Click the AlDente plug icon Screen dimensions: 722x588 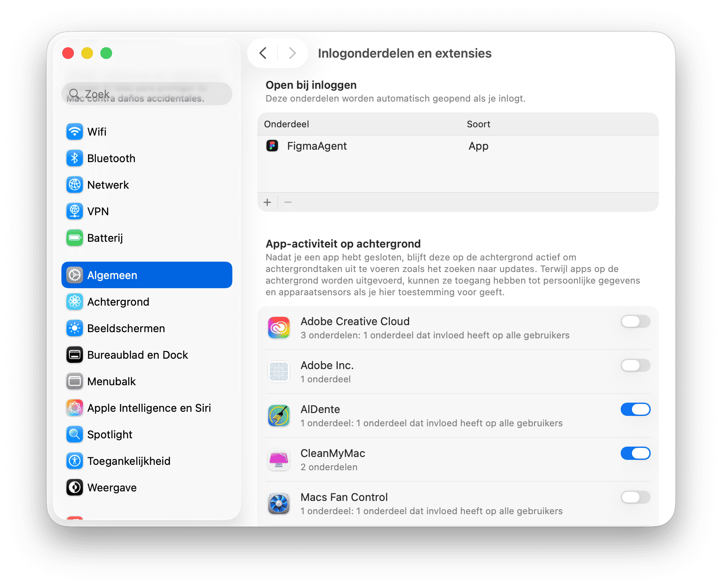click(x=278, y=415)
